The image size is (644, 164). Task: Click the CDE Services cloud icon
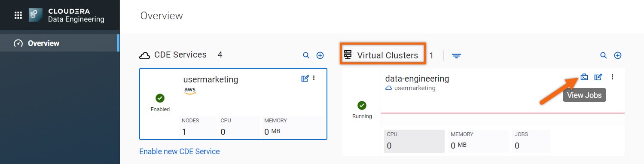pyautogui.click(x=145, y=55)
